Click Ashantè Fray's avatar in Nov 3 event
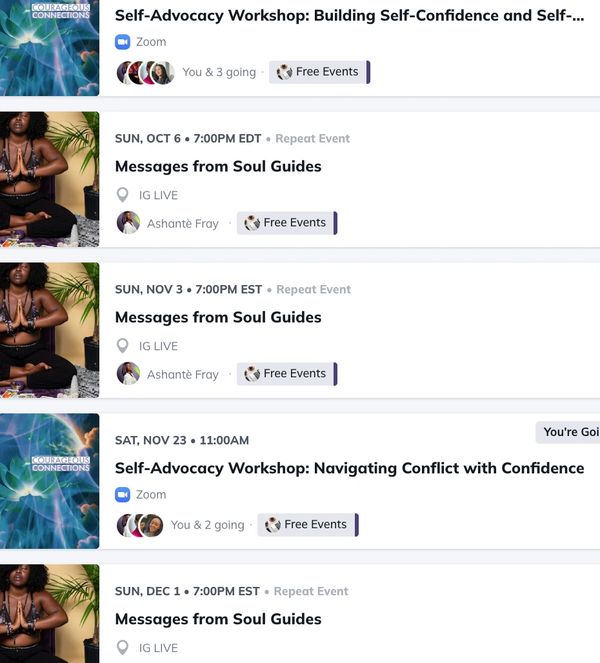The width and height of the screenshot is (600, 663). (128, 373)
